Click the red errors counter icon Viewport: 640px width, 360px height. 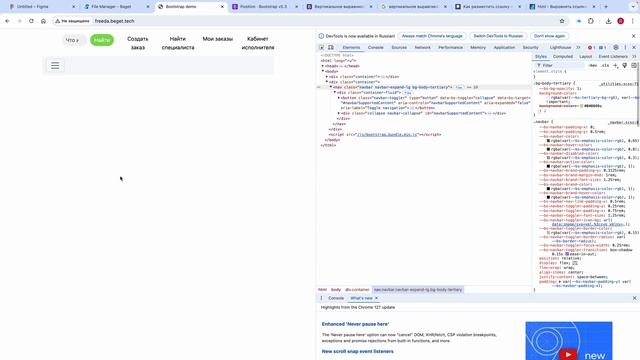pos(591,48)
